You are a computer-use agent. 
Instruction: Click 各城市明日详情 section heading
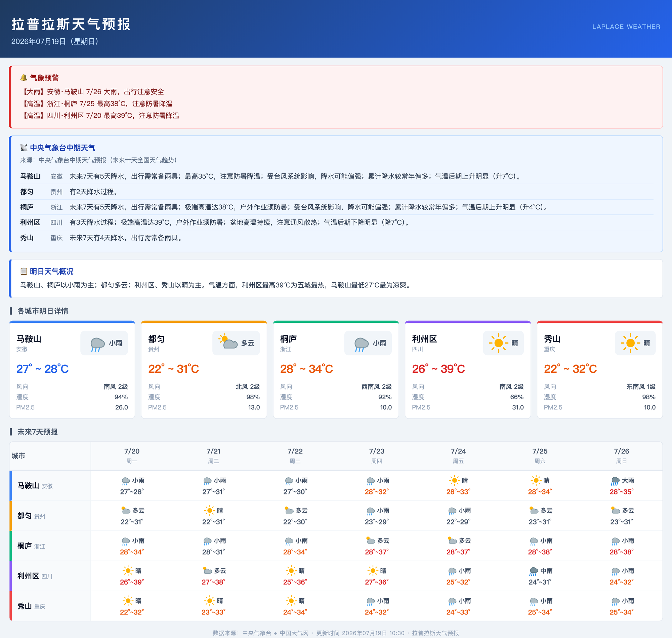pos(43,311)
